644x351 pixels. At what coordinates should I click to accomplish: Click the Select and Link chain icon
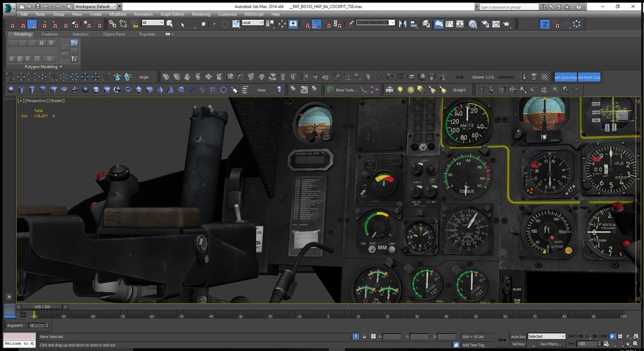click(112, 24)
